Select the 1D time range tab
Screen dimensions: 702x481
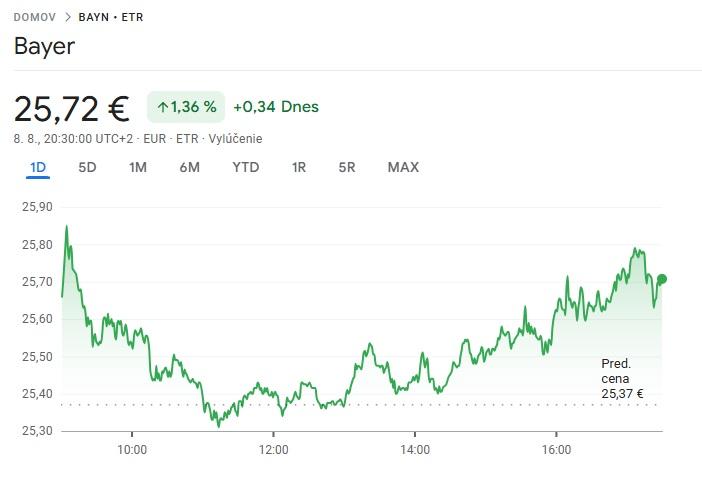38,167
